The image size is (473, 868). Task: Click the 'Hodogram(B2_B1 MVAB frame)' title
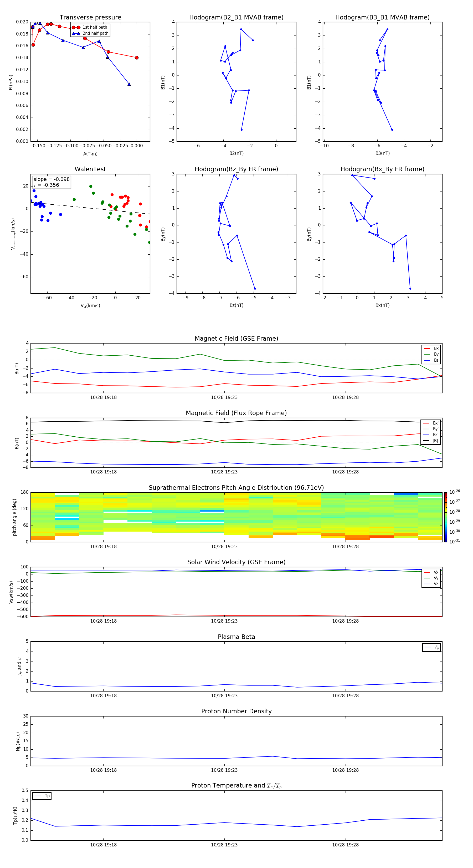[x=236, y=18]
